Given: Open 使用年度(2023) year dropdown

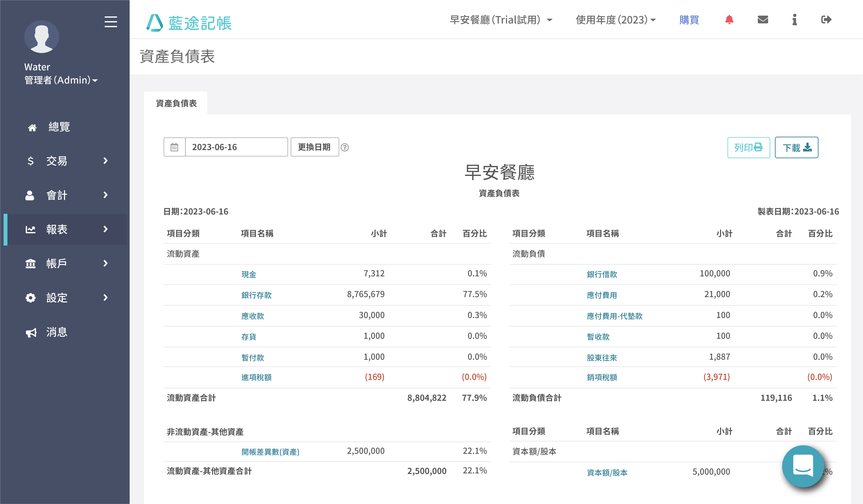Looking at the screenshot, I should 615,20.
